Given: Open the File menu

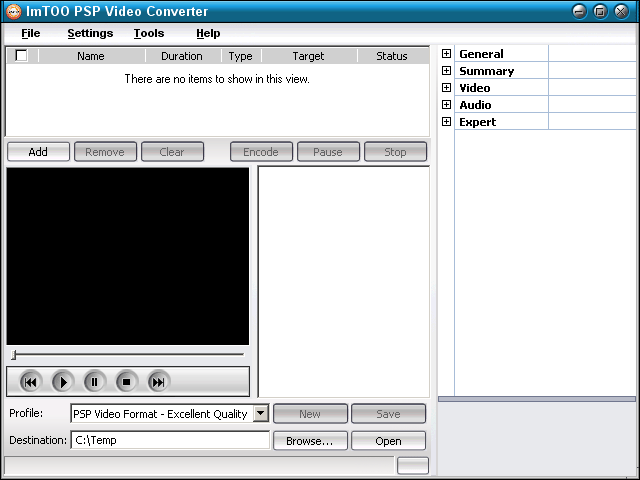Looking at the screenshot, I should (x=31, y=33).
